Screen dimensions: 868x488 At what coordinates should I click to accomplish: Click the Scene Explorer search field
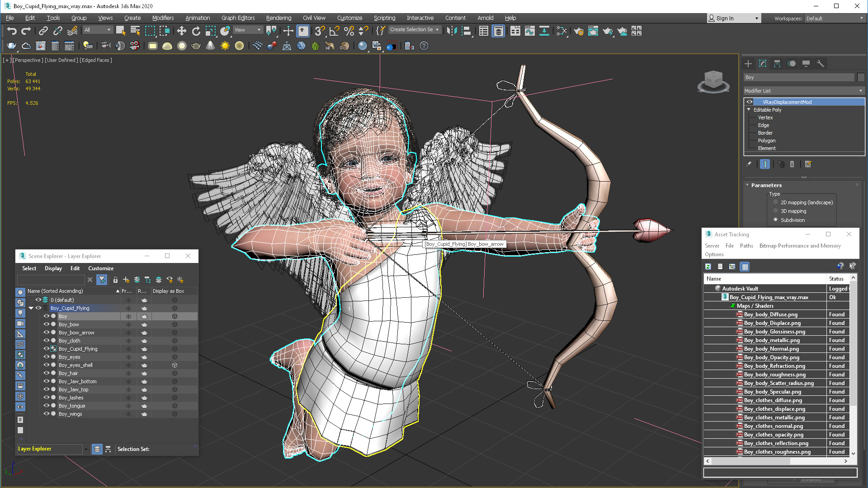pos(51,280)
